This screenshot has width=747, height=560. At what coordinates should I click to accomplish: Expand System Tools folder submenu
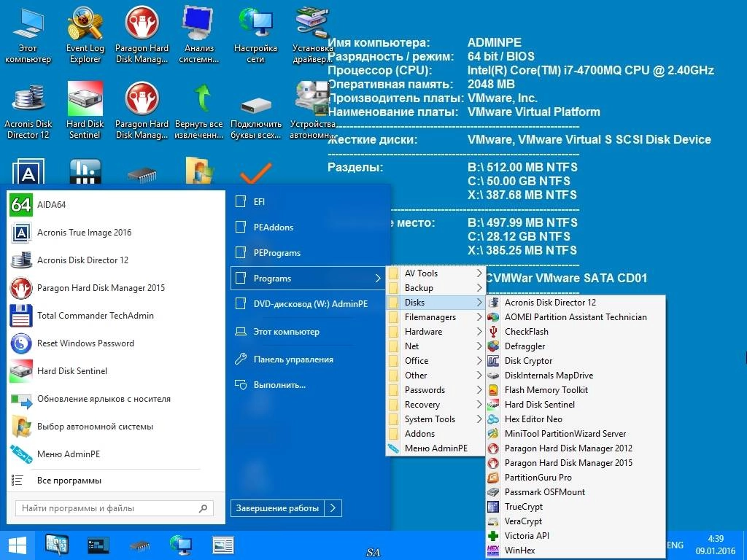click(x=436, y=419)
